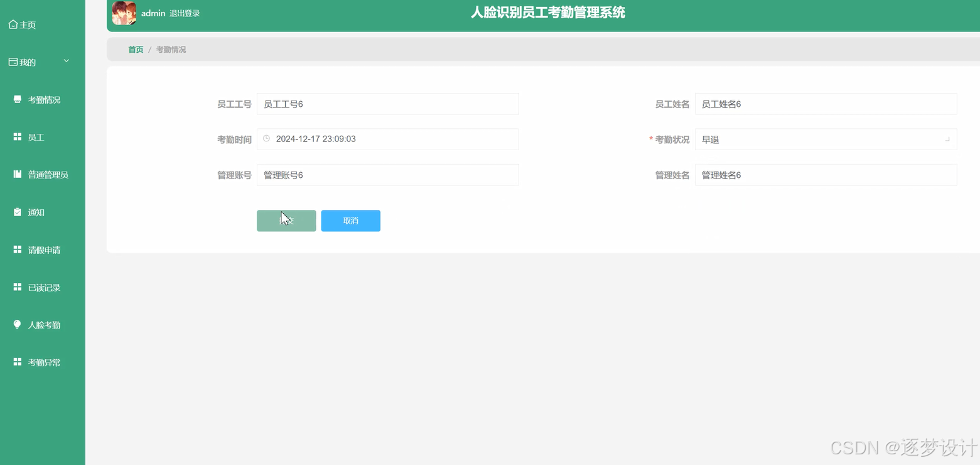Click the 通知 notification icon
980x465 pixels.
pyautogui.click(x=17, y=212)
